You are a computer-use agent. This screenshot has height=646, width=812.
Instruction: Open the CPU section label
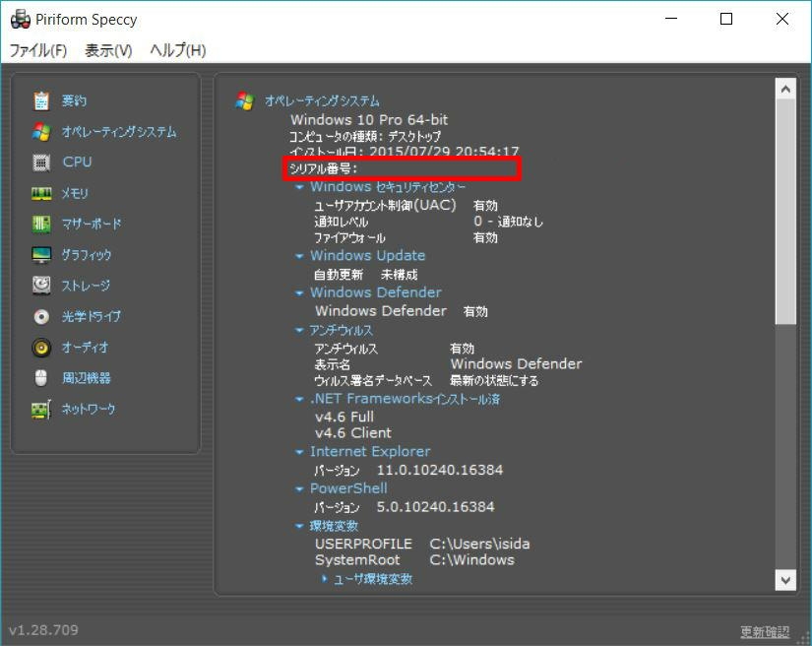pyautogui.click(x=77, y=162)
